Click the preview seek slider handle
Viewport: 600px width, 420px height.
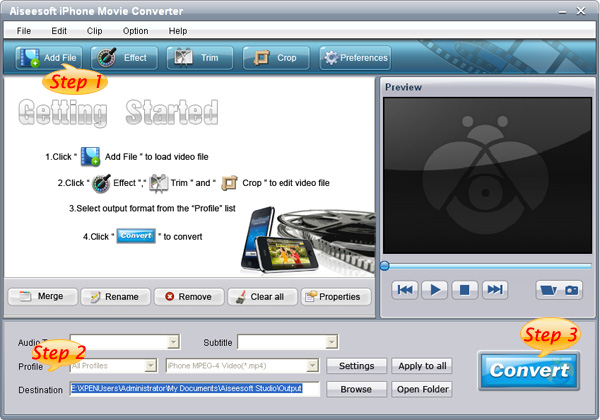click(384, 265)
